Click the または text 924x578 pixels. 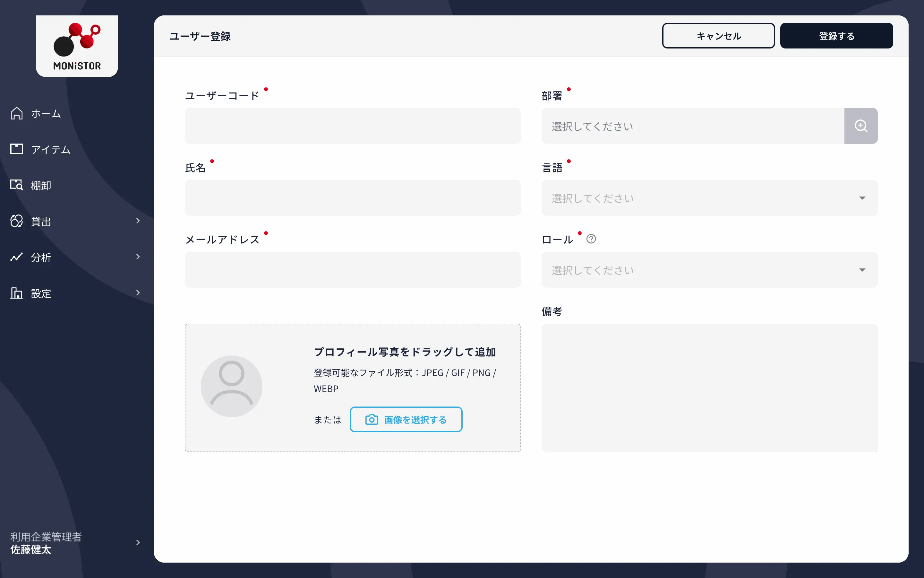click(x=328, y=419)
